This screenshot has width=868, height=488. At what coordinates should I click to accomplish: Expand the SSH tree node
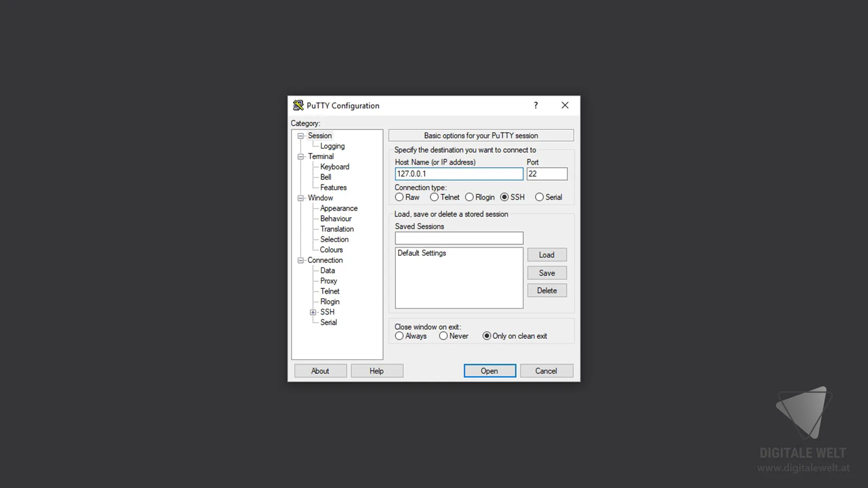point(313,313)
